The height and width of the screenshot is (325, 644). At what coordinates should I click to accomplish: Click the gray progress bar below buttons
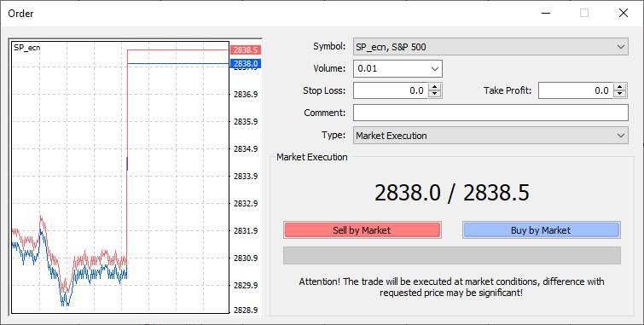pos(452,256)
